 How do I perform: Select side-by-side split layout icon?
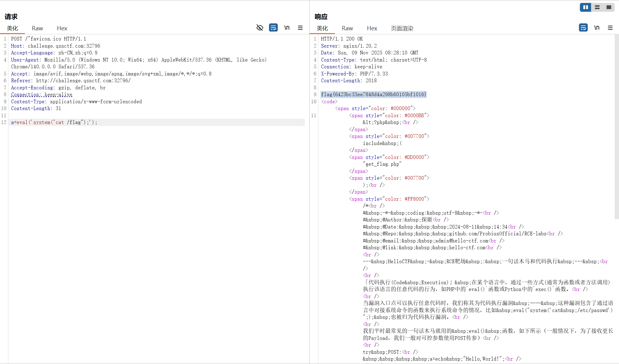click(585, 7)
